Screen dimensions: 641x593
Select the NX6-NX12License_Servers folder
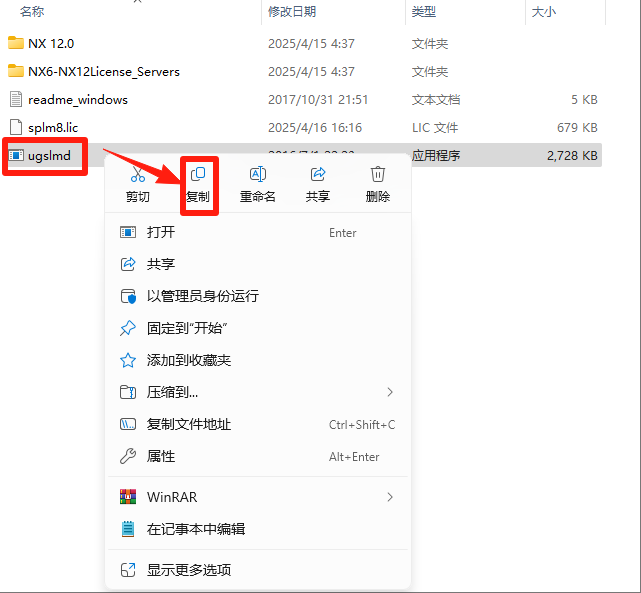tap(103, 72)
